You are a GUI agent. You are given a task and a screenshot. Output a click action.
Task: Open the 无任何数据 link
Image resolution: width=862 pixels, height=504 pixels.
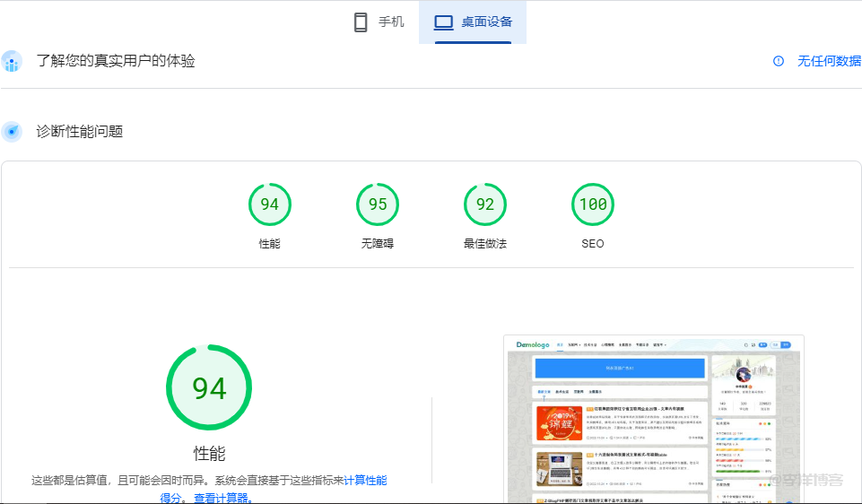point(829,61)
